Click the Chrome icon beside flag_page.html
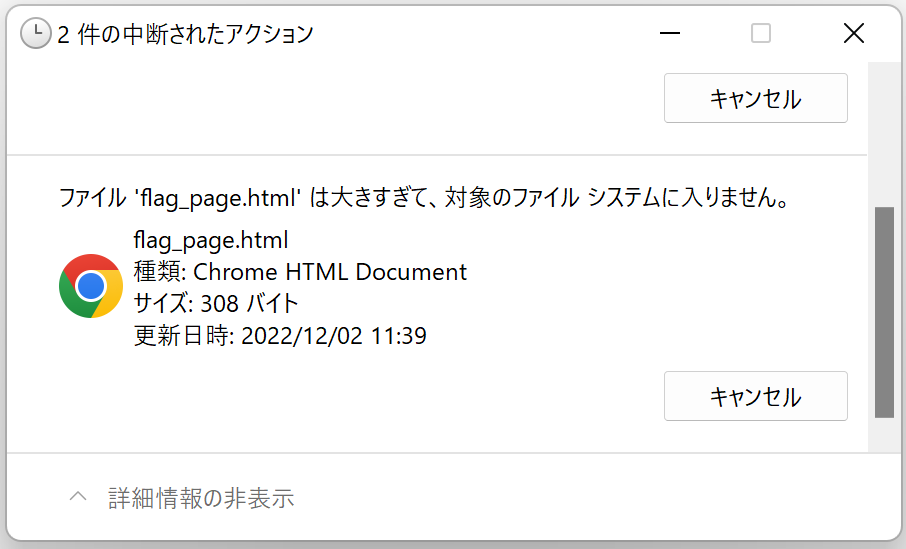The width and height of the screenshot is (906, 549). point(91,286)
